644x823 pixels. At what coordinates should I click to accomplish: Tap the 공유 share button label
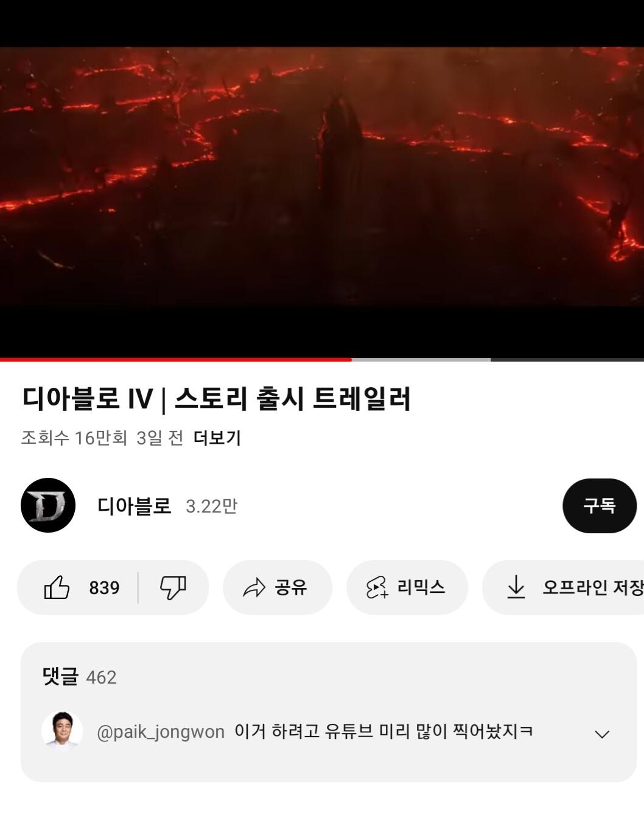291,587
